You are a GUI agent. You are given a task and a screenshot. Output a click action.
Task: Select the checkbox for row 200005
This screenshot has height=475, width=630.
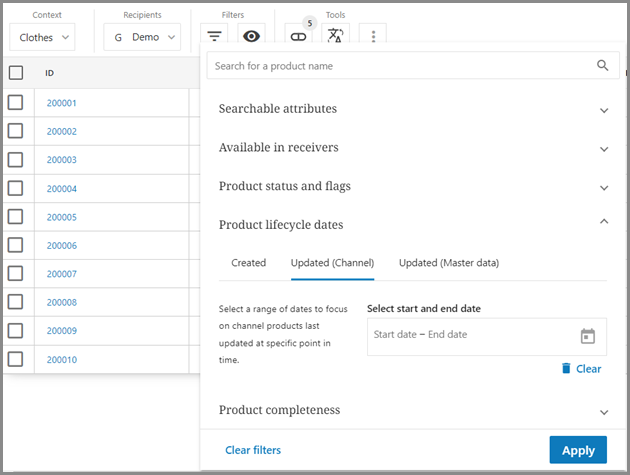pos(16,217)
